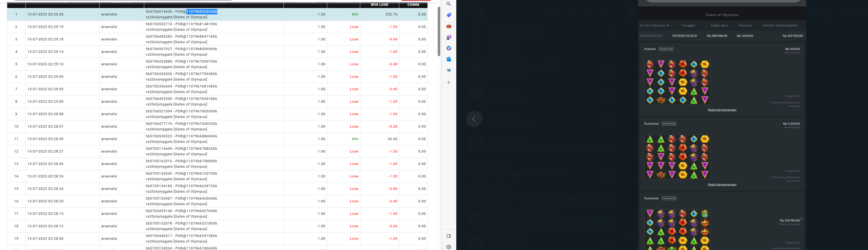The image size is (868, 250).
Task: Click the round back chevron button
Action: (474, 119)
